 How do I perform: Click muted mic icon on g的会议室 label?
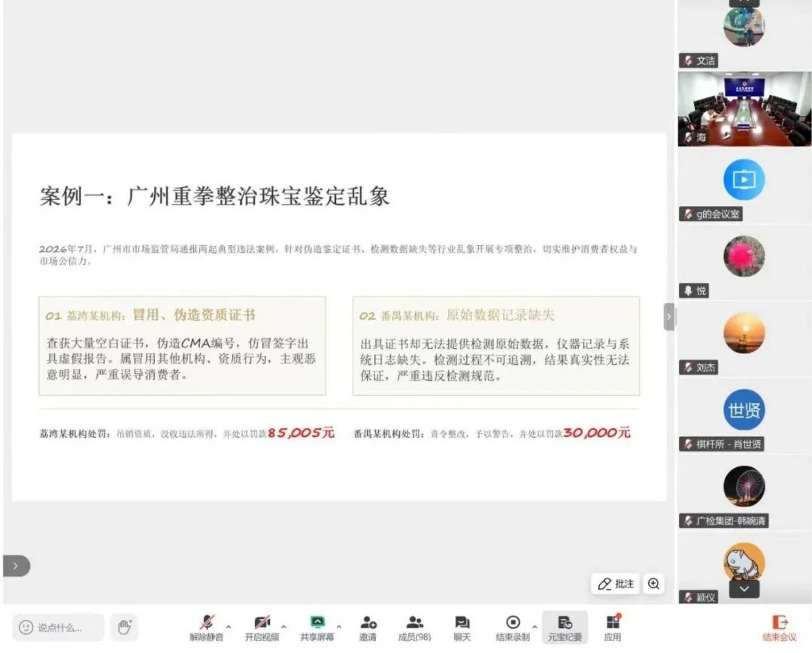[688, 214]
